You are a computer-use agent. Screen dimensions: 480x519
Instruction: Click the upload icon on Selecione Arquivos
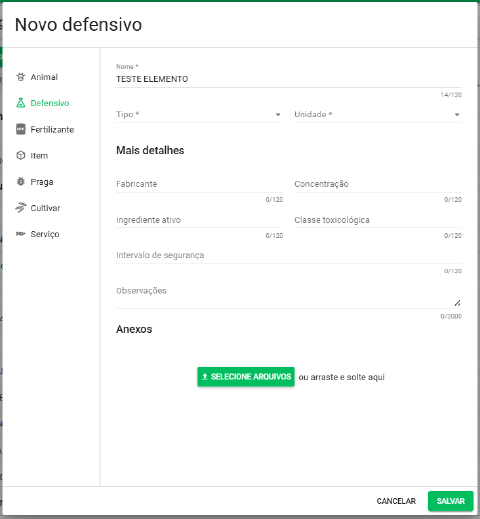(205, 377)
